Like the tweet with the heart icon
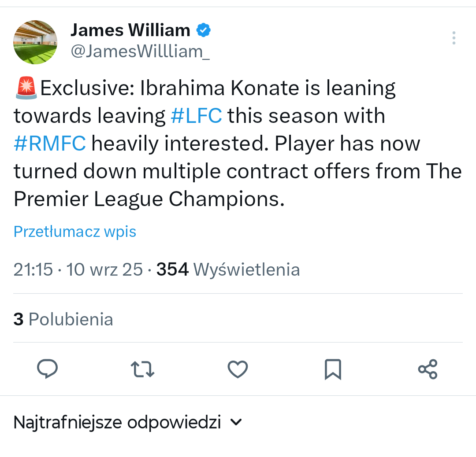The width and height of the screenshot is (476, 457). (238, 369)
